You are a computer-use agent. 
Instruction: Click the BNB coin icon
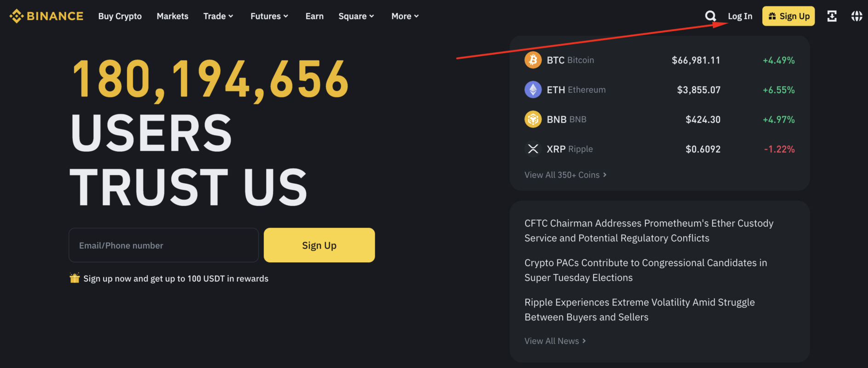[533, 119]
